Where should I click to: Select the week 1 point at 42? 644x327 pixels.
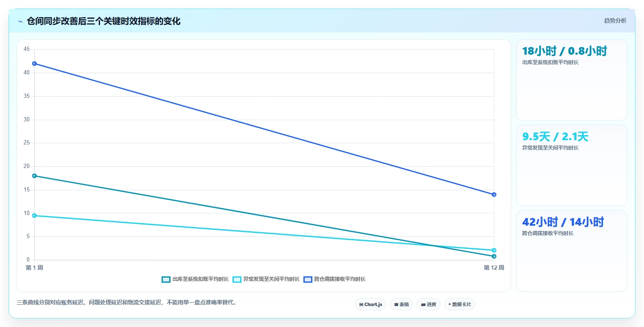point(34,63)
